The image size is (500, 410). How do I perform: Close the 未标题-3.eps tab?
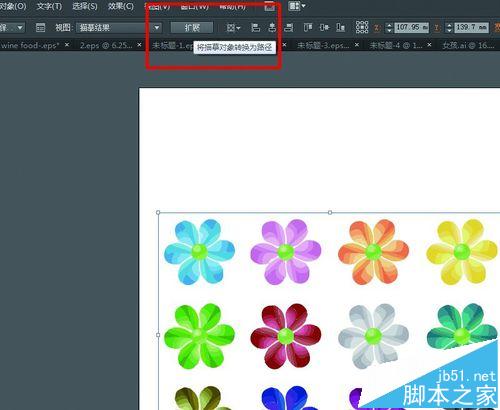point(357,44)
